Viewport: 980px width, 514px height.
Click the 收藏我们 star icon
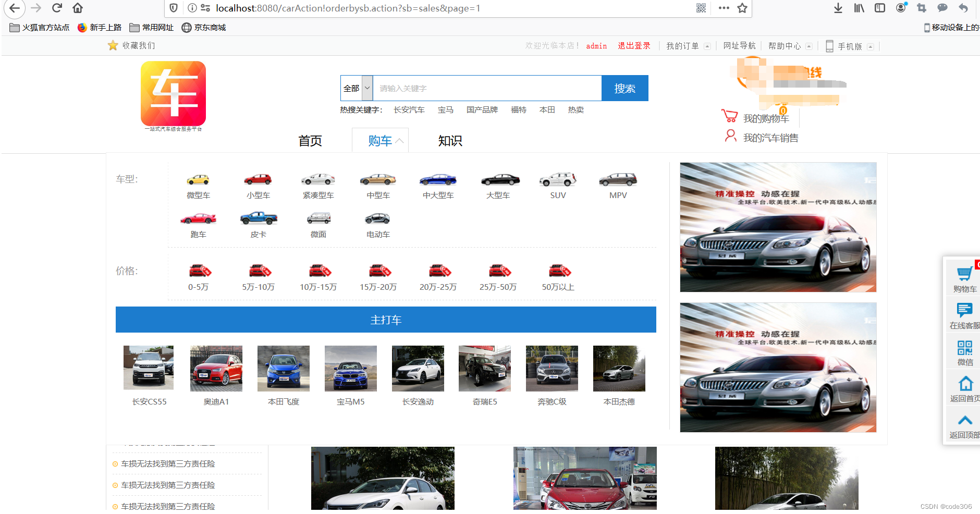click(x=113, y=45)
